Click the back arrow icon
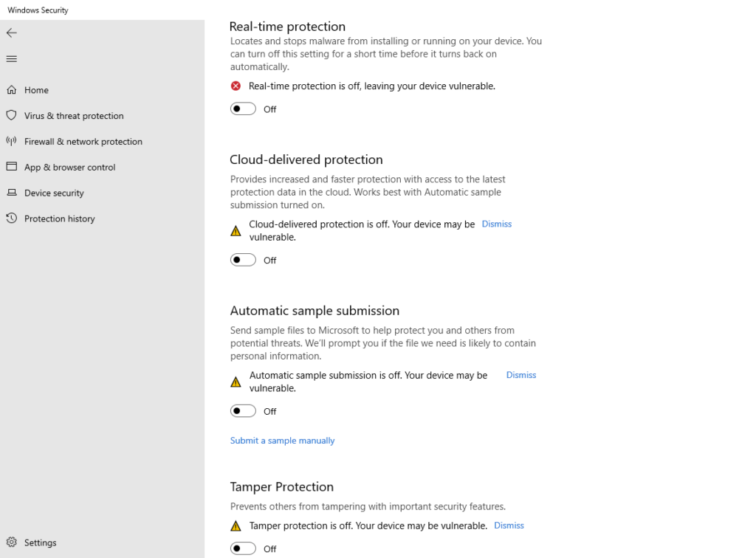Viewport: 756px width, 558px height. [11, 32]
